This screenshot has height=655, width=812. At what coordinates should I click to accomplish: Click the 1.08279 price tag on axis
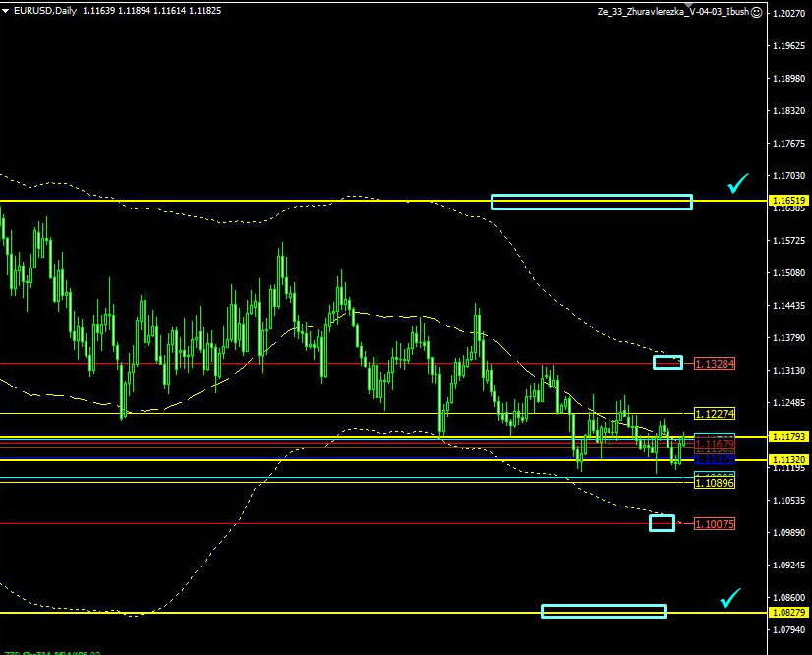(789, 613)
